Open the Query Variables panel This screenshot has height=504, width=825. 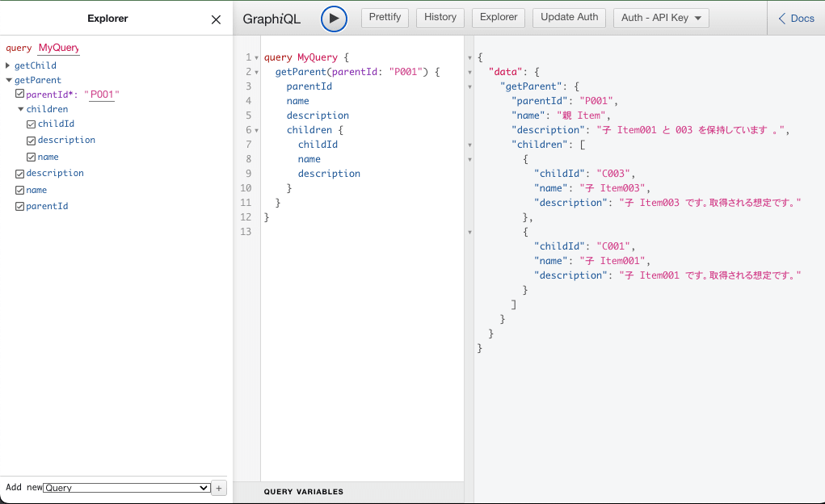pos(304,492)
